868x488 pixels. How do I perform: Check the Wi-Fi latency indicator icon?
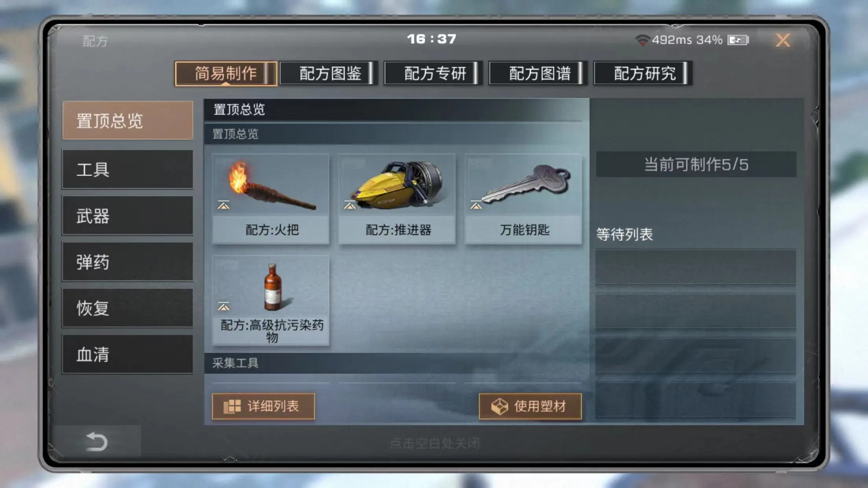tap(642, 40)
